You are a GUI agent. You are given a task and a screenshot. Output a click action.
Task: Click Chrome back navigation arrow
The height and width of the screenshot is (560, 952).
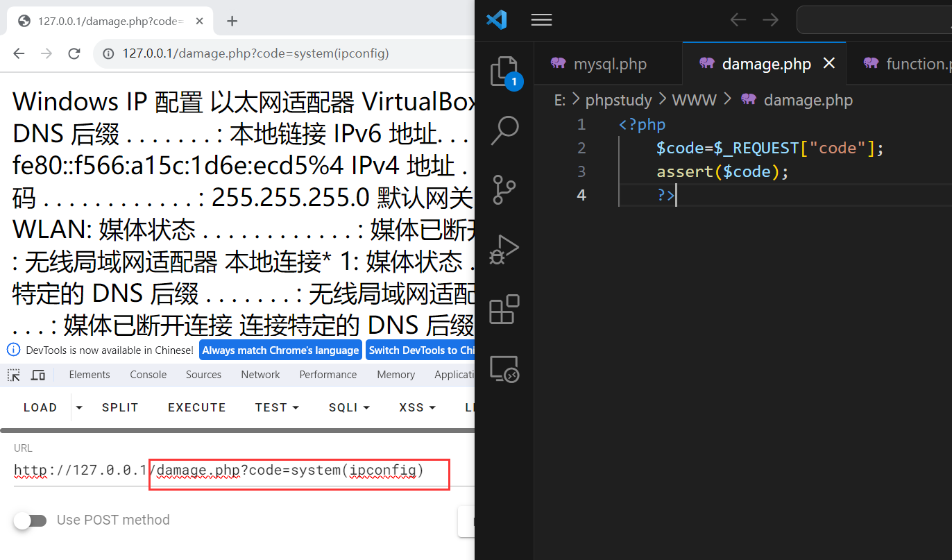(19, 53)
